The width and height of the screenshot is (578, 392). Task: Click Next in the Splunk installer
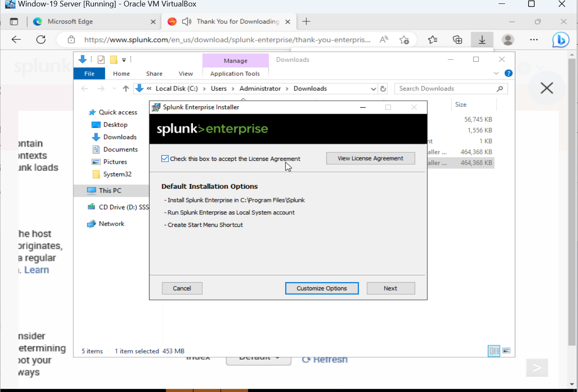pos(391,288)
